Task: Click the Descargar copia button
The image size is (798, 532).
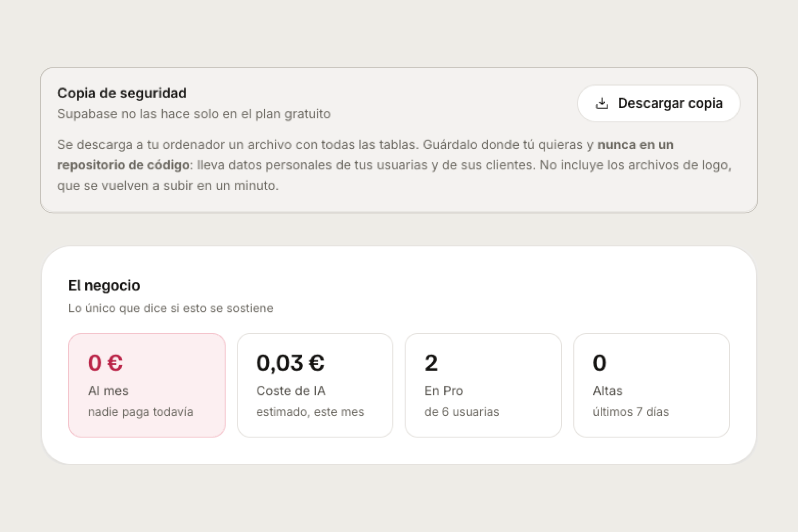Action: [x=658, y=103]
